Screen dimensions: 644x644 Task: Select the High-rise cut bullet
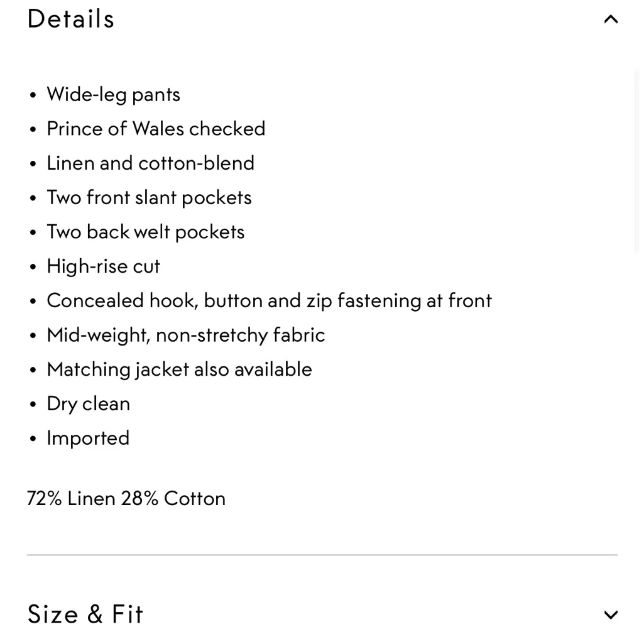tap(103, 266)
